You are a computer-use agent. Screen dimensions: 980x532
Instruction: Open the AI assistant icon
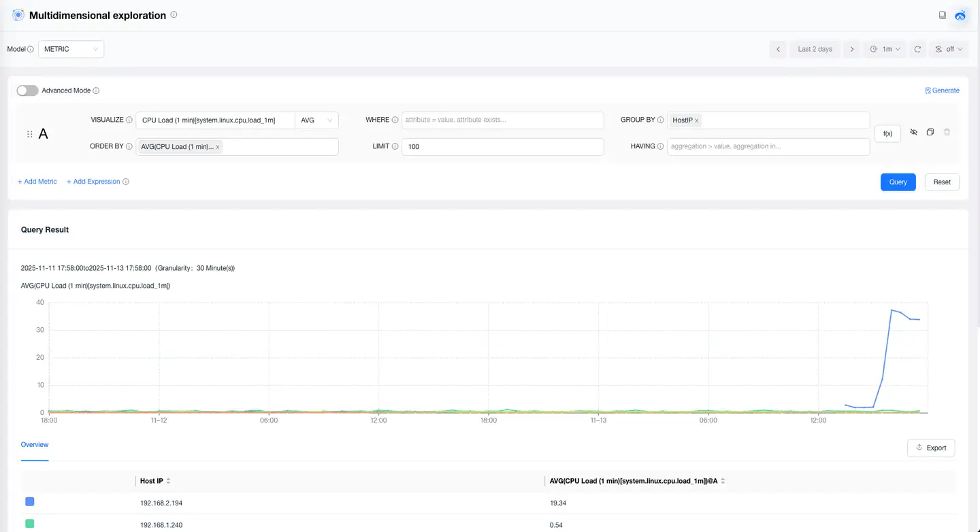(960, 15)
